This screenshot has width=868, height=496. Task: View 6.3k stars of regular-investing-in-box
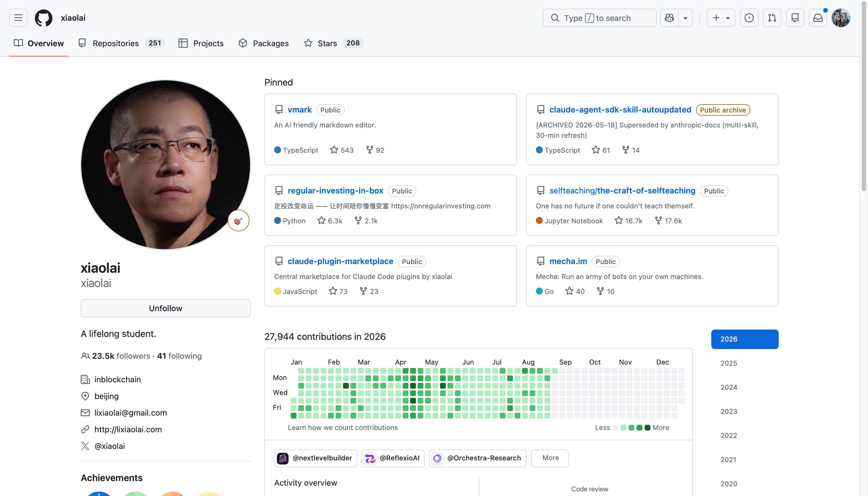[x=330, y=221]
